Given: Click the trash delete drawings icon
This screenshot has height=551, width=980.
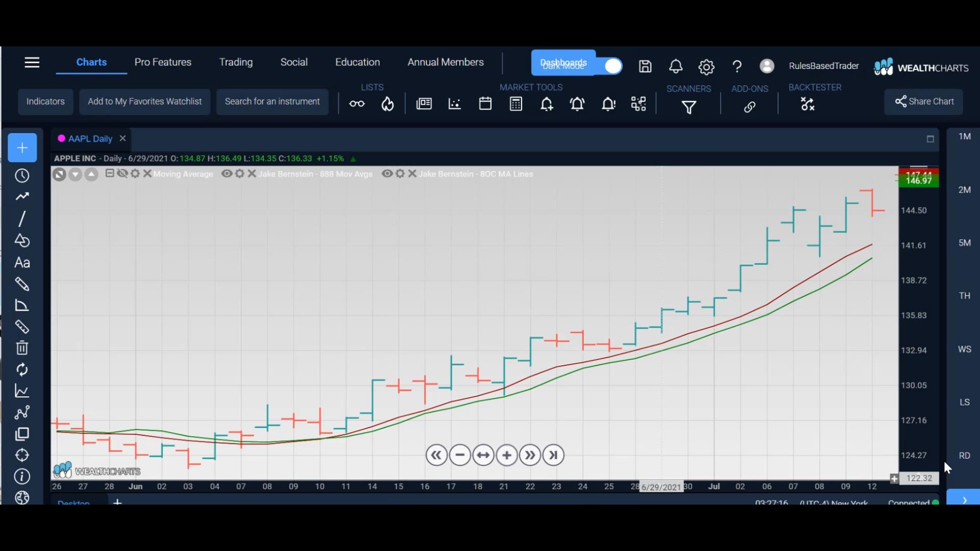Looking at the screenshot, I should point(22,348).
